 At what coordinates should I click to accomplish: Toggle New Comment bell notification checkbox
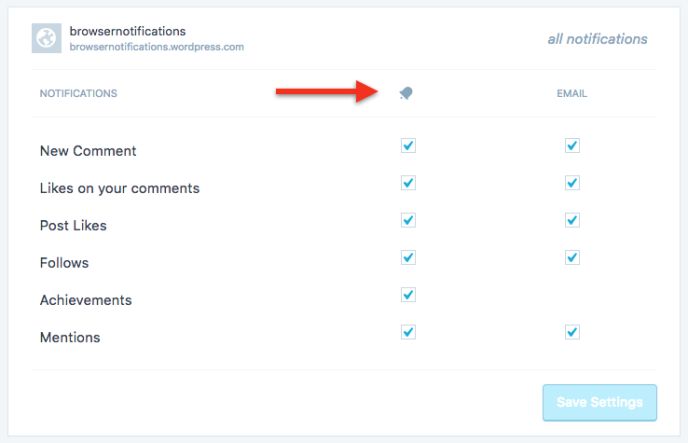coord(408,146)
